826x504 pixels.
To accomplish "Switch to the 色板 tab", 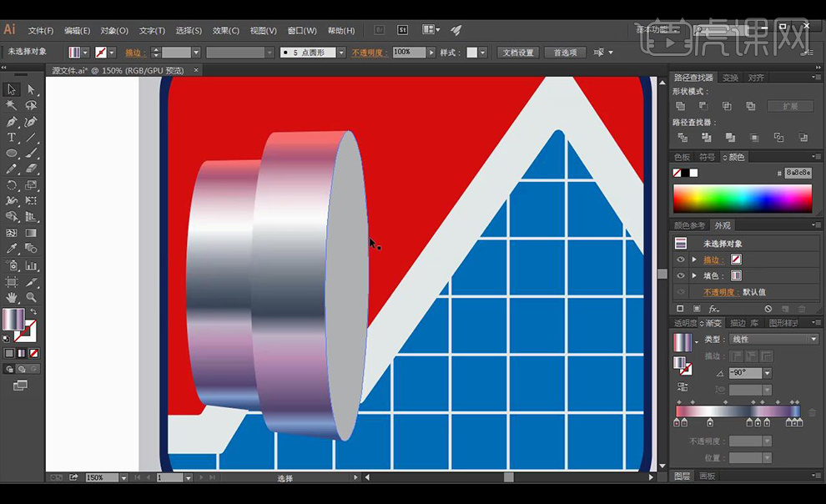I will (x=682, y=157).
